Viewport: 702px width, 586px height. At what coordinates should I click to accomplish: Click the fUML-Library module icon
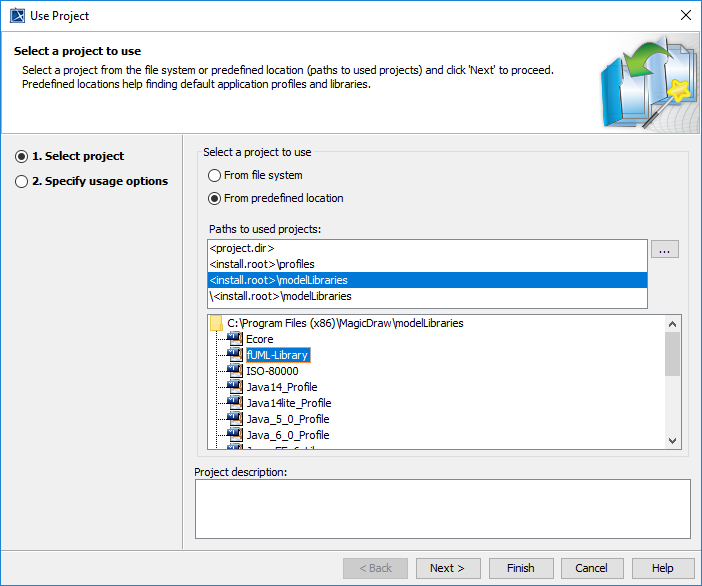(235, 355)
